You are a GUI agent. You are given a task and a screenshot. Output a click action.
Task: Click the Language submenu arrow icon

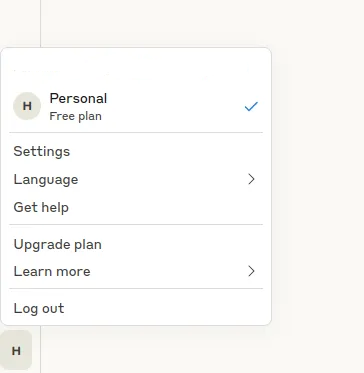point(251,179)
